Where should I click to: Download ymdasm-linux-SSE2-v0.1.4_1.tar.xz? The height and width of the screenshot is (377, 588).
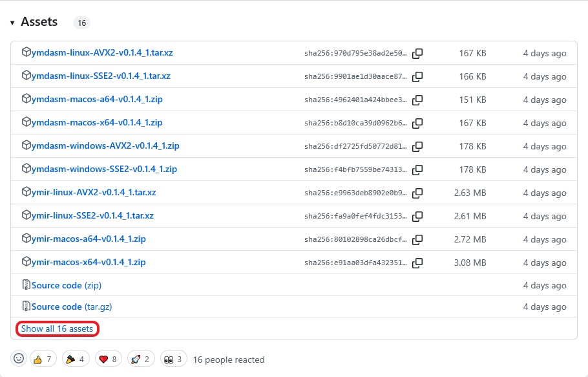coord(101,76)
